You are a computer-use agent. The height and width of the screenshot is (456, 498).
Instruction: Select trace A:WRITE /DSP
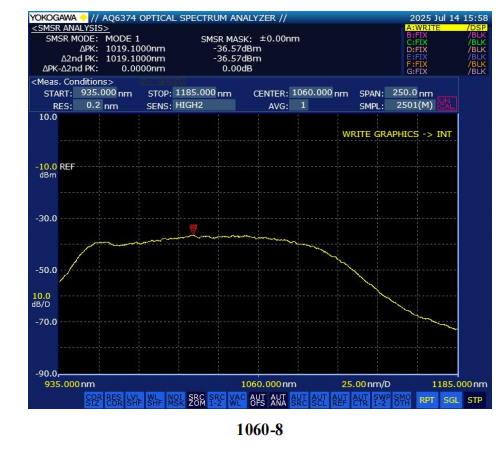(x=446, y=28)
